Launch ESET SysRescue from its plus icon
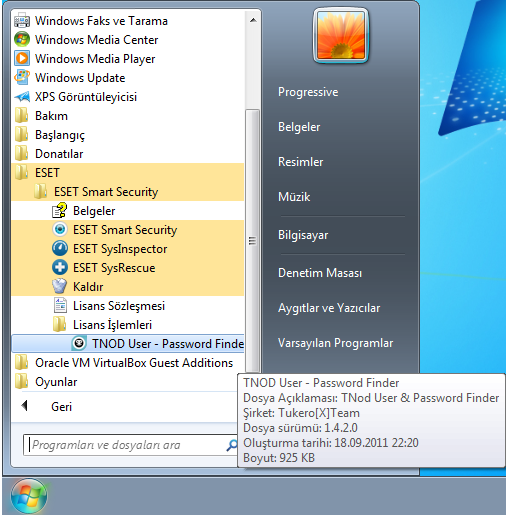This screenshot has height=515, width=506. 60,268
